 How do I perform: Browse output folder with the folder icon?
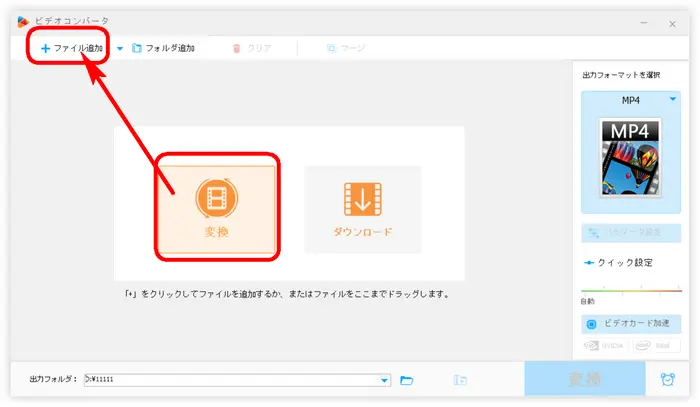pos(407,380)
